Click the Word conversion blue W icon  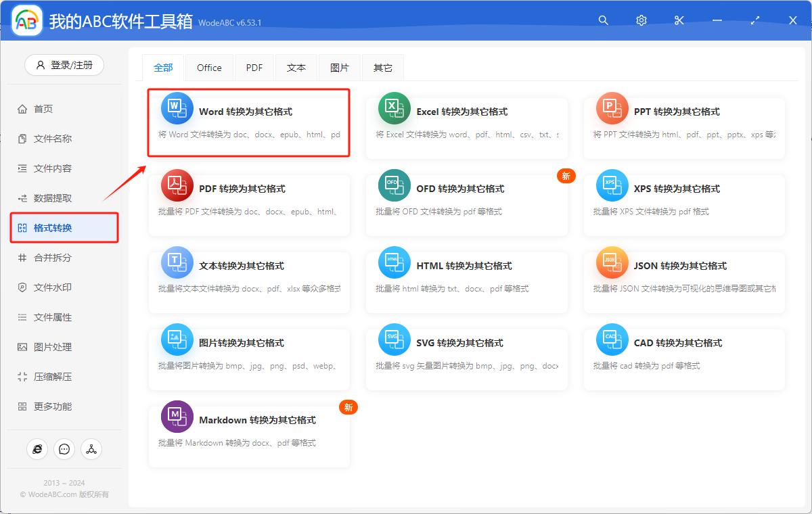177,108
